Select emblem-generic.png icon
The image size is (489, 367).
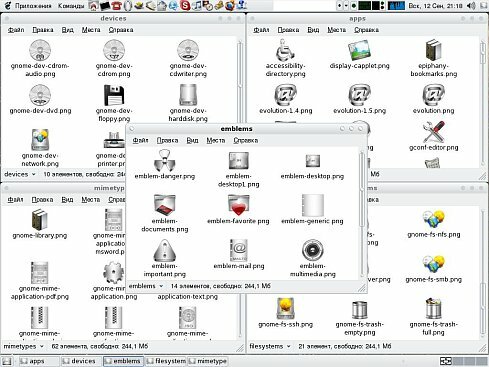pyautogui.click(x=313, y=205)
